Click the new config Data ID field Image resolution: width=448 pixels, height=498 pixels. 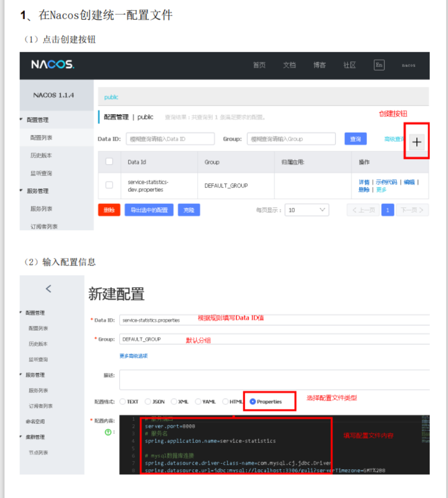[275, 320]
